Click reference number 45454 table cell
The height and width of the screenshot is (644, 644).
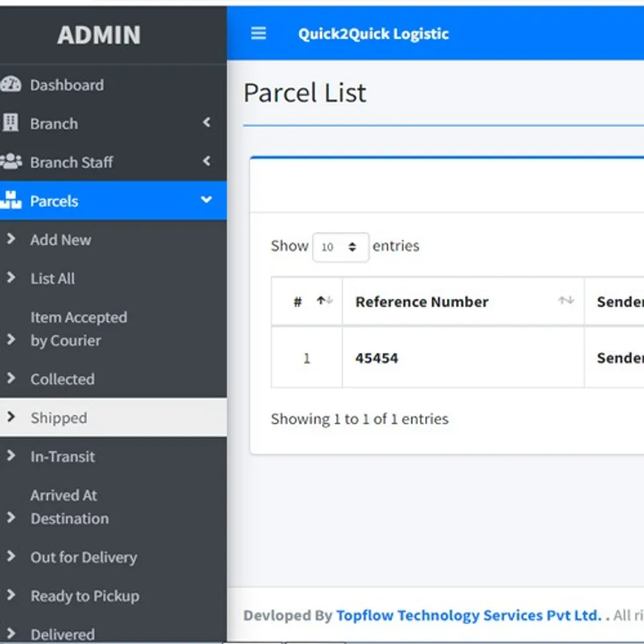point(377,358)
